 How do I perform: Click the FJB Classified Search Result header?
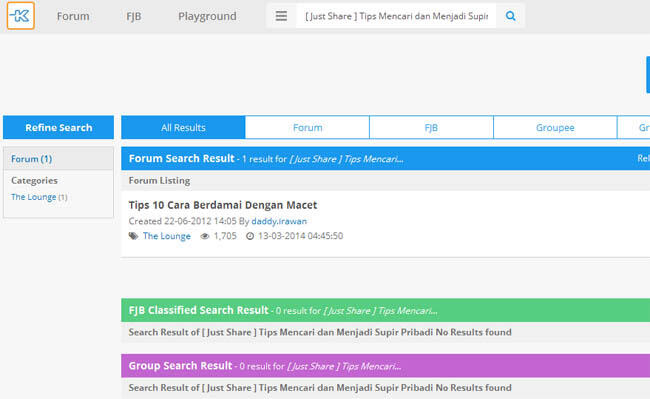pos(199,310)
